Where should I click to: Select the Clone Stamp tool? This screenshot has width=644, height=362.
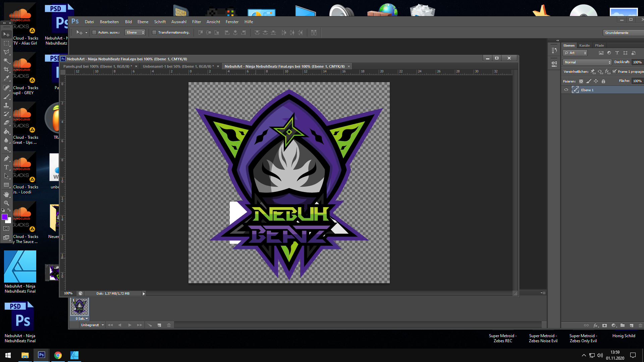[x=6, y=105]
